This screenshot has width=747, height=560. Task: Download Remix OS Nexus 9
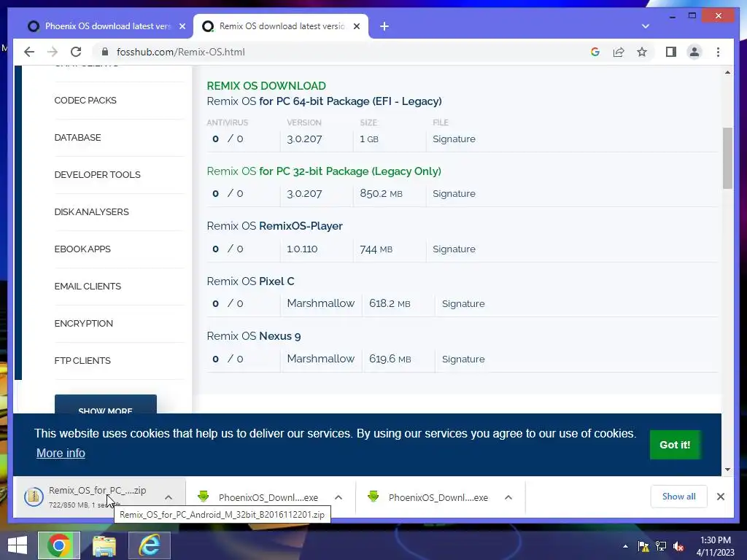click(x=253, y=336)
